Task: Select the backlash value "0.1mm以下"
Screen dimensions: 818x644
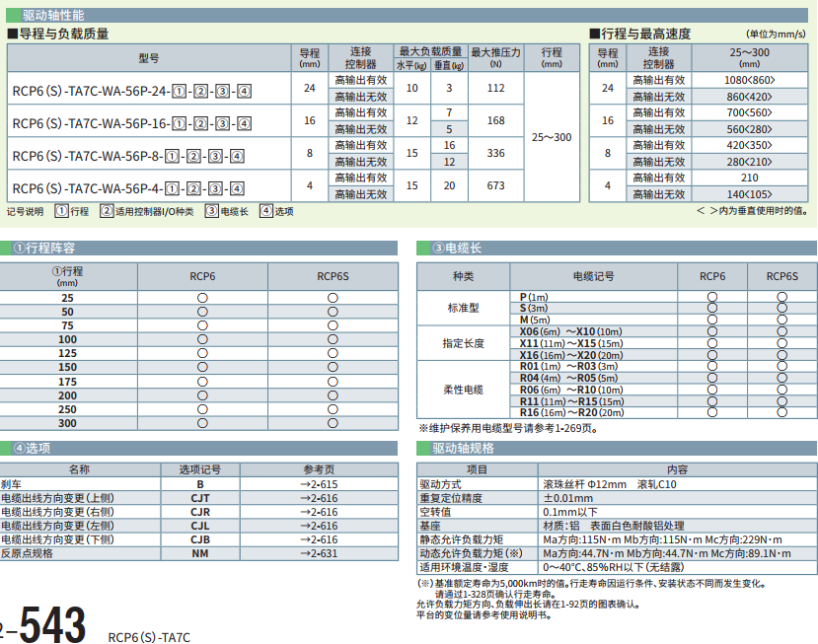Action: pos(570,512)
